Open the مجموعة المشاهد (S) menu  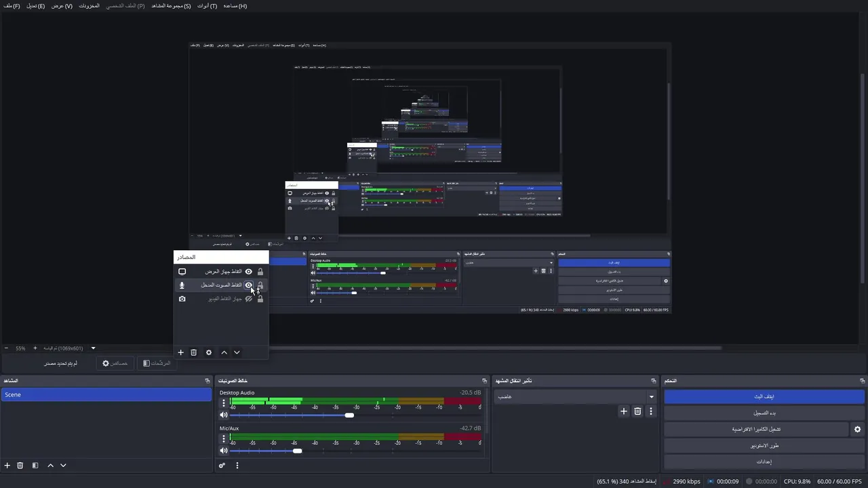[171, 6]
